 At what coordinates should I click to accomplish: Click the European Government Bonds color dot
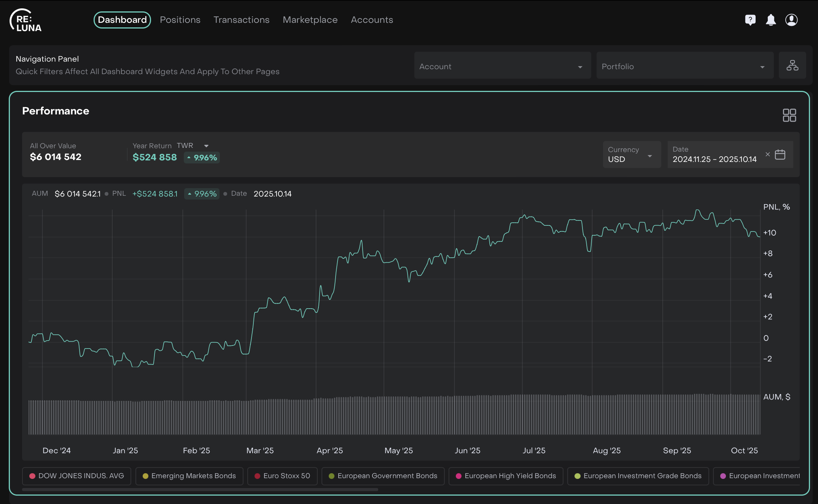click(x=331, y=476)
